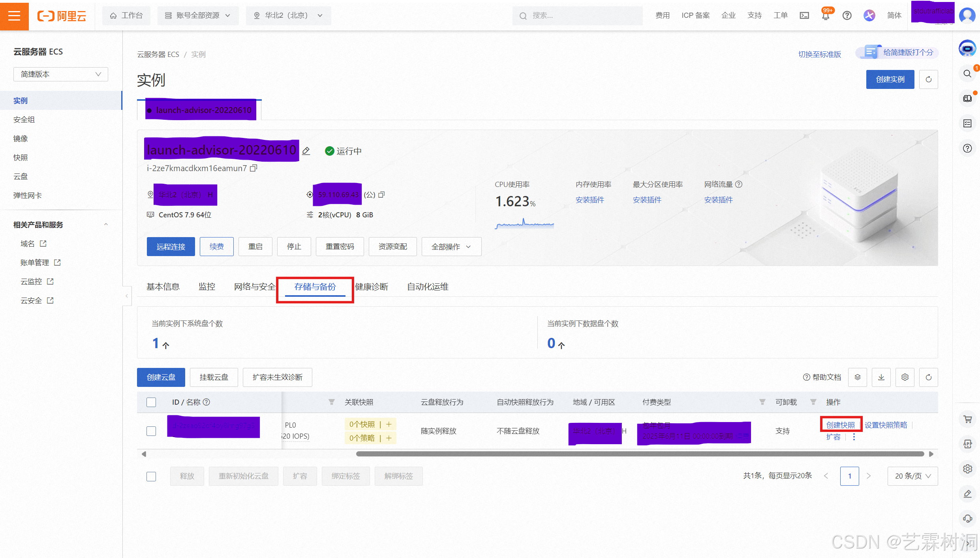Open more actions three-dot menu for disk
Image resolution: width=980 pixels, height=558 pixels.
point(854,437)
